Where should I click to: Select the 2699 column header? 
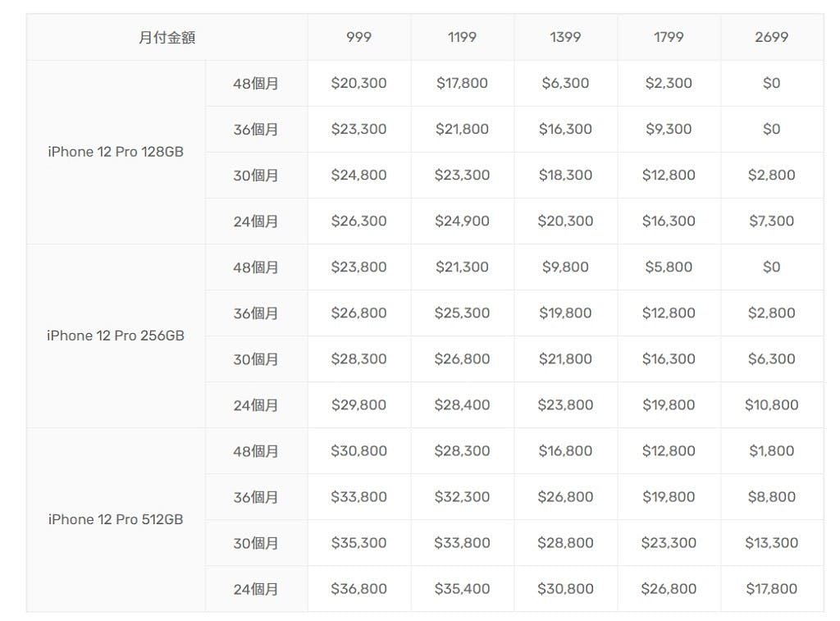(771, 37)
